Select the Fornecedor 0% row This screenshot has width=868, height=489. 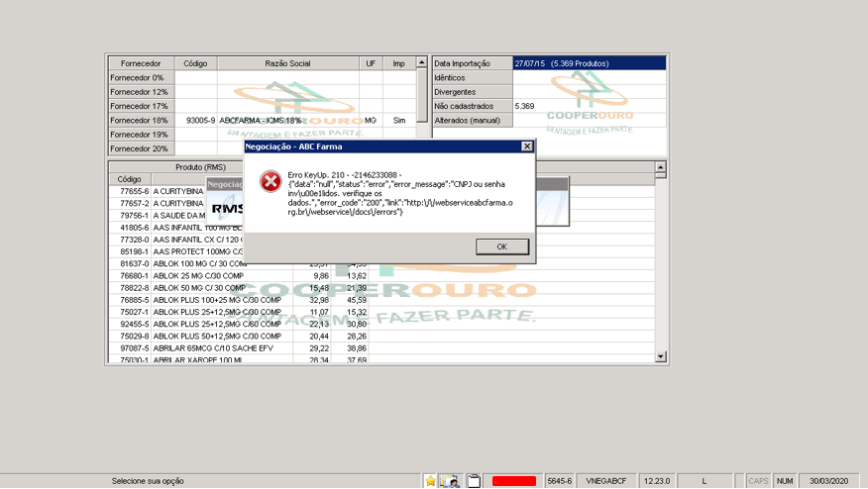(x=263, y=78)
